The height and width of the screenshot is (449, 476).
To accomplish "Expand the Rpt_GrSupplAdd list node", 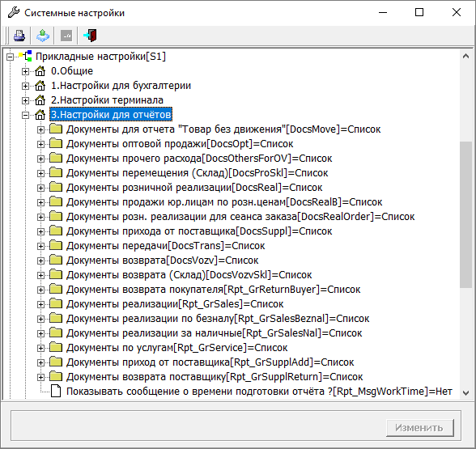I will click(x=40, y=362).
